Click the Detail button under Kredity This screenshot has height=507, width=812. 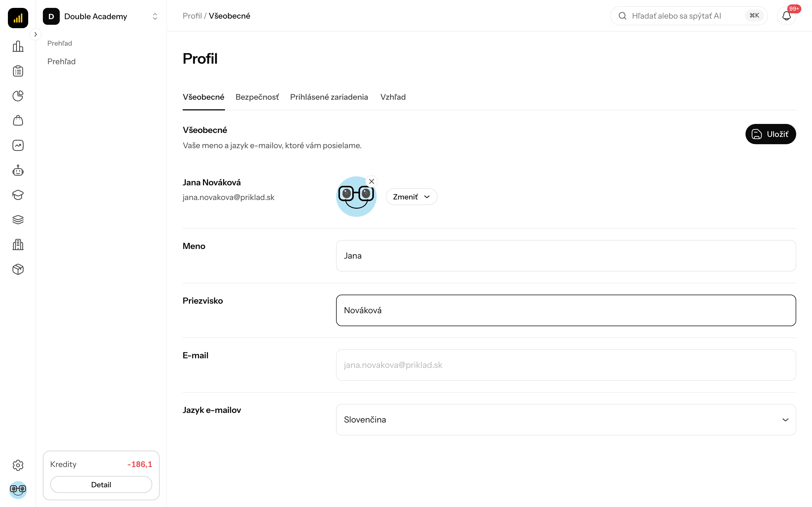tap(101, 484)
